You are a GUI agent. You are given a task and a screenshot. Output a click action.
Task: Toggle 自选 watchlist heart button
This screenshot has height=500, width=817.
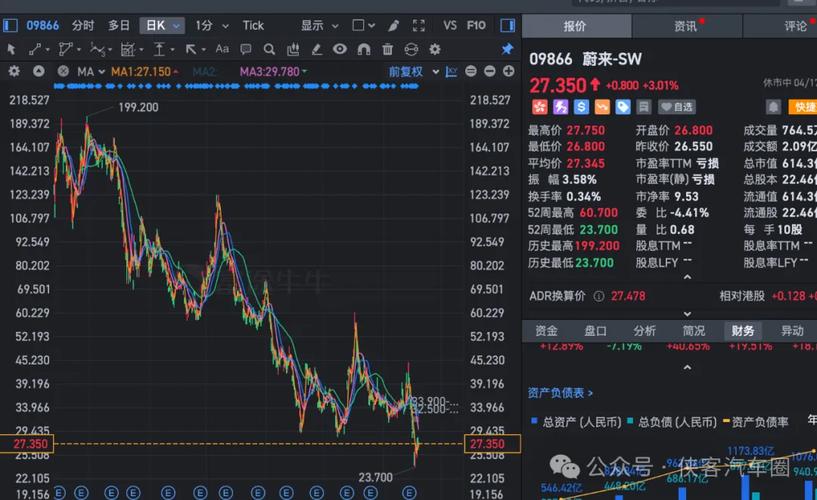(678, 107)
